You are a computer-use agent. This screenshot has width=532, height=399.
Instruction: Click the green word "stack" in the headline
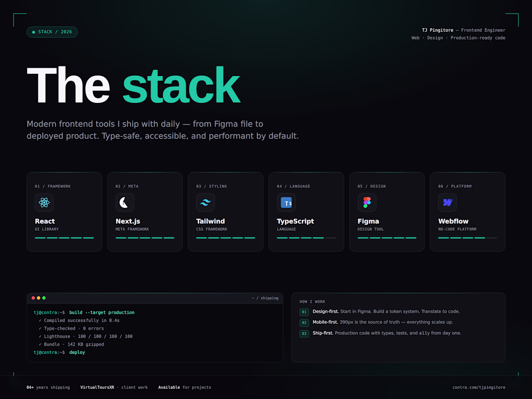click(181, 86)
